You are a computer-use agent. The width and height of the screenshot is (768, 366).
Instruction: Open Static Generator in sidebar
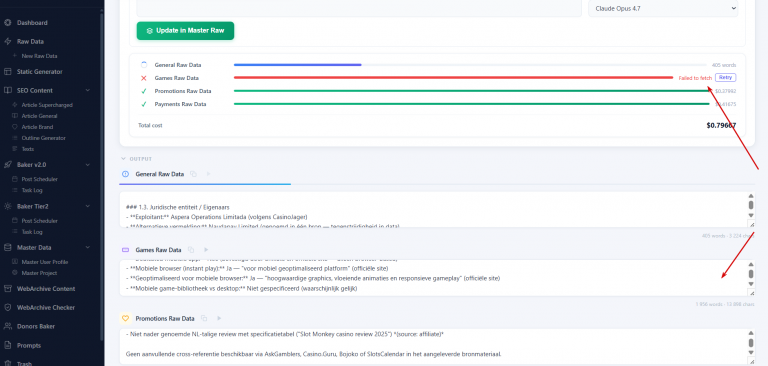pos(39,72)
